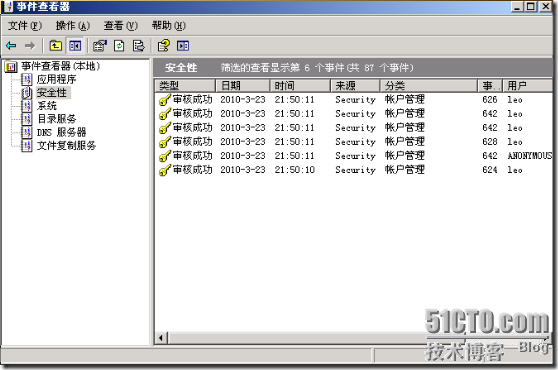The image size is (558, 370).
Task: Sort by the 时间 column header
Action: tap(300, 86)
